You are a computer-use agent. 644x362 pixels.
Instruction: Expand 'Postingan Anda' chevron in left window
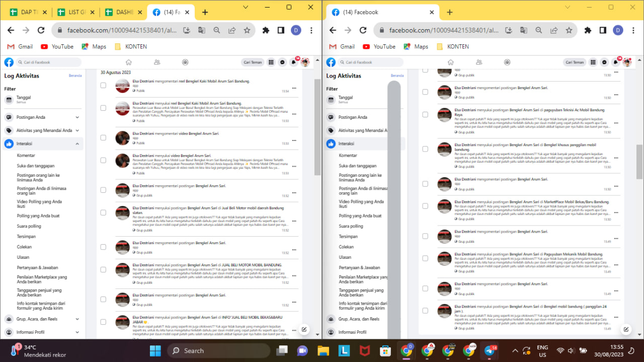click(x=77, y=117)
